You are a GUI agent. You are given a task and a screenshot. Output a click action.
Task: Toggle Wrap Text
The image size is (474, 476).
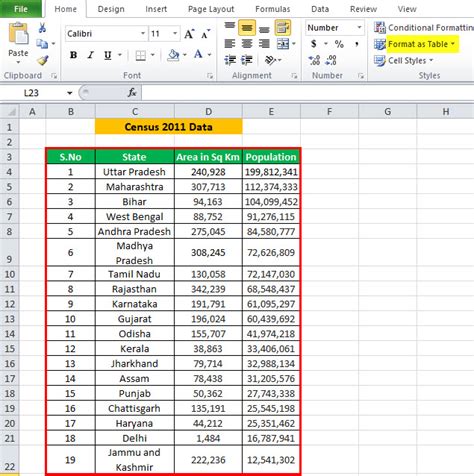(283, 28)
